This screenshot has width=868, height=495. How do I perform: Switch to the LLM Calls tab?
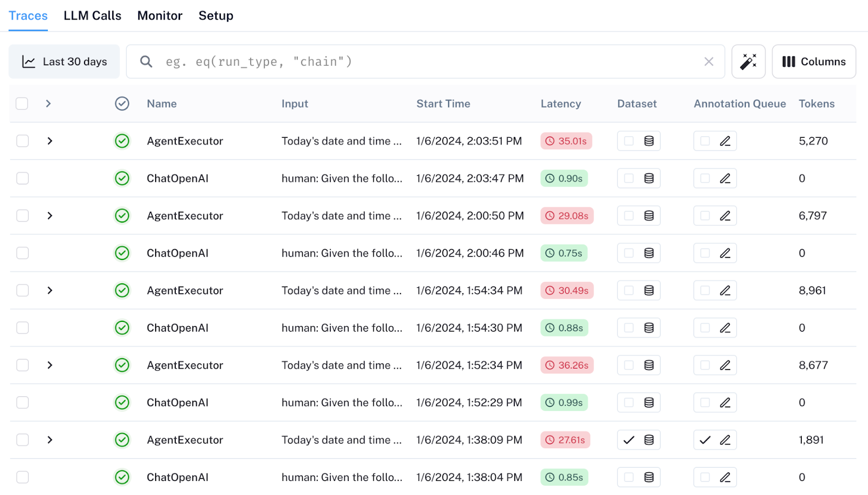click(x=92, y=16)
